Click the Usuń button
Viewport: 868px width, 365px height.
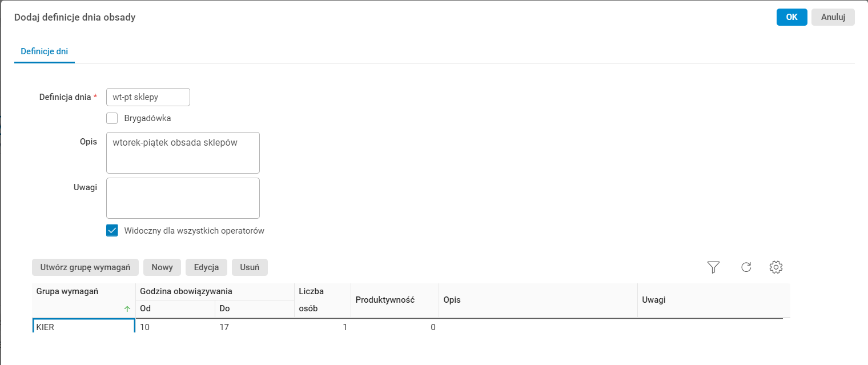coord(250,267)
